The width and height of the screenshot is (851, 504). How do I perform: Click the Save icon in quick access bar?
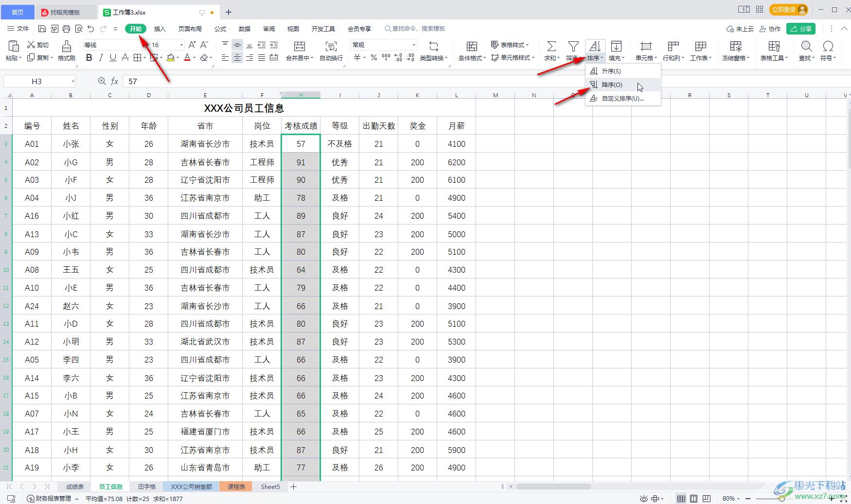(x=42, y=29)
